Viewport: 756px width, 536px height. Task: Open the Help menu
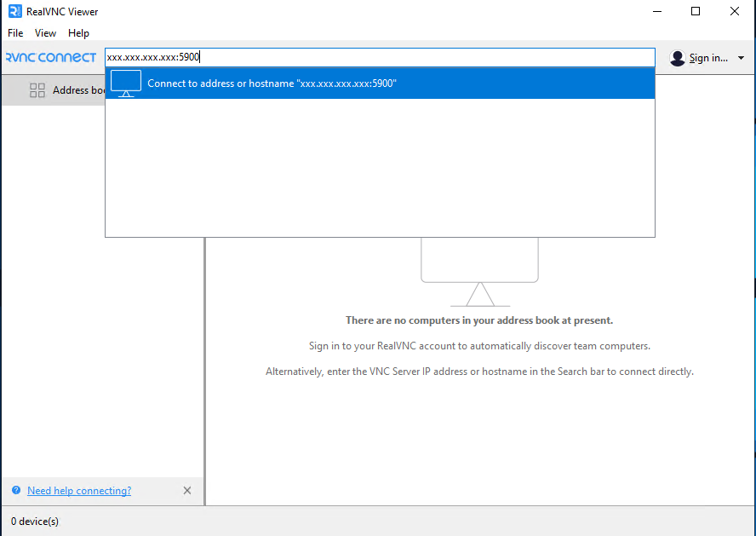pyautogui.click(x=78, y=33)
